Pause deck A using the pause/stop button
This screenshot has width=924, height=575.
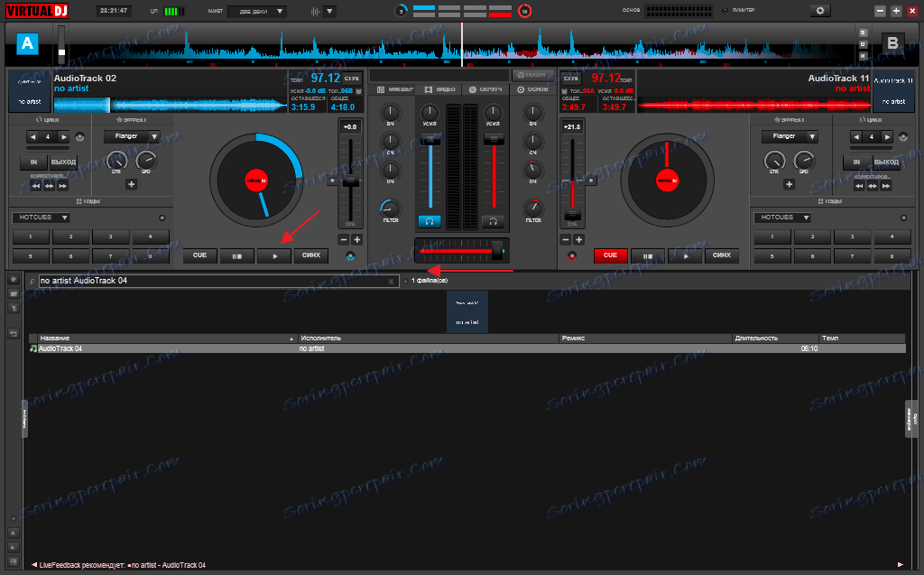237,256
